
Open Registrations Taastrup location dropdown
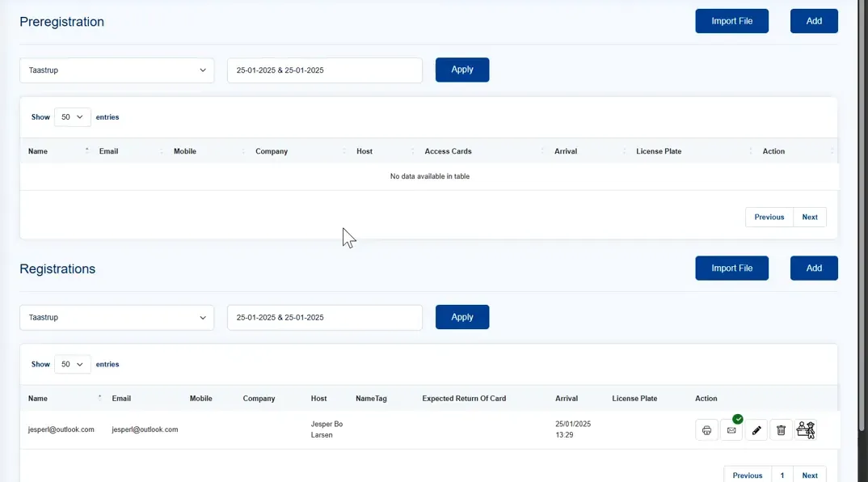tap(117, 318)
